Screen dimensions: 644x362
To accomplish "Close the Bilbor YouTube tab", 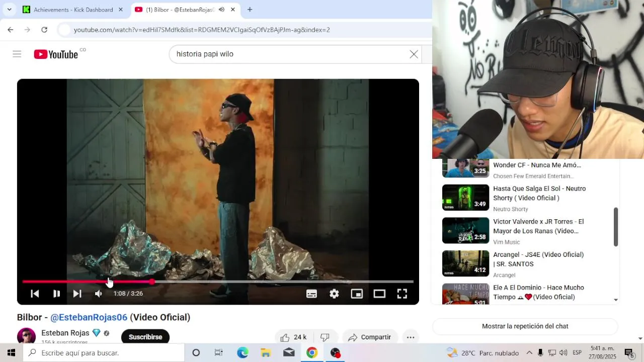I will click(x=232, y=10).
